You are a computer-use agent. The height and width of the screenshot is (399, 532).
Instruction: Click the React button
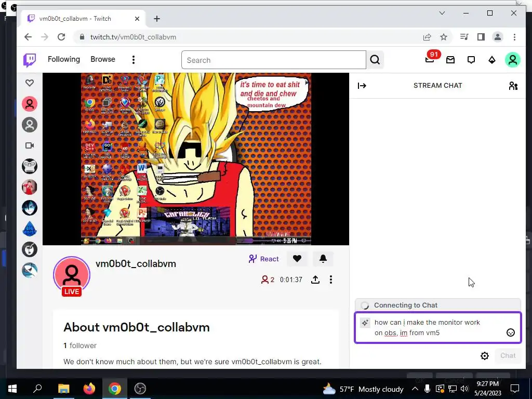263,259
